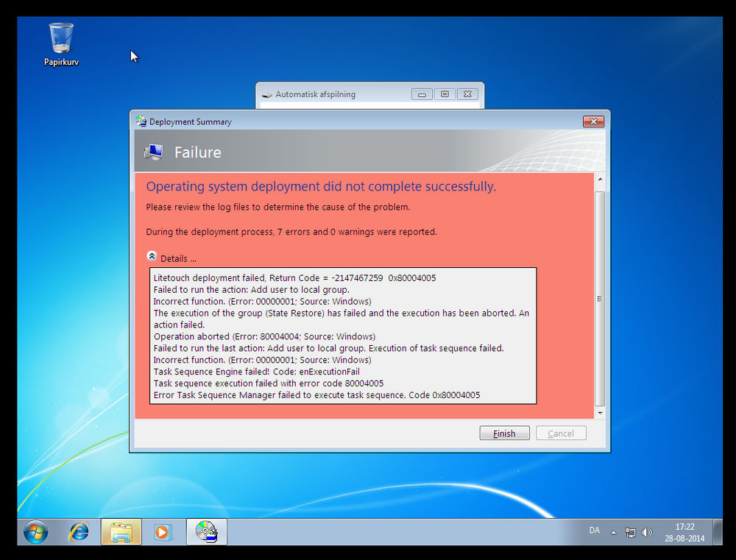Screen dimensions: 736x560
Task: Click 'Failed to run the action' line
Action: pyautogui.click(x=252, y=290)
